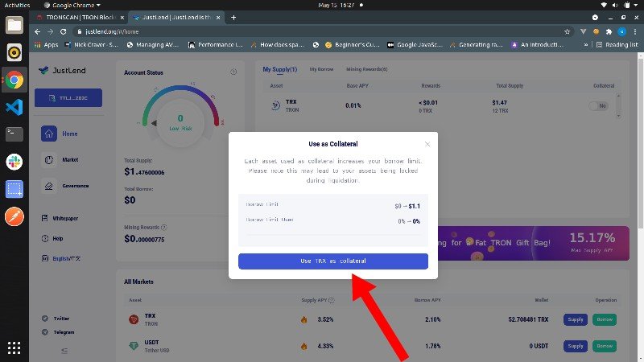
Task: Open Slack from the dock
Action: [14, 162]
